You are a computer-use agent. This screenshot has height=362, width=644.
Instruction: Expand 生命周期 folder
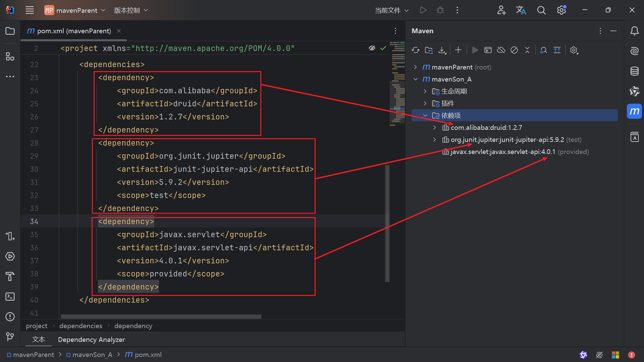coord(425,91)
